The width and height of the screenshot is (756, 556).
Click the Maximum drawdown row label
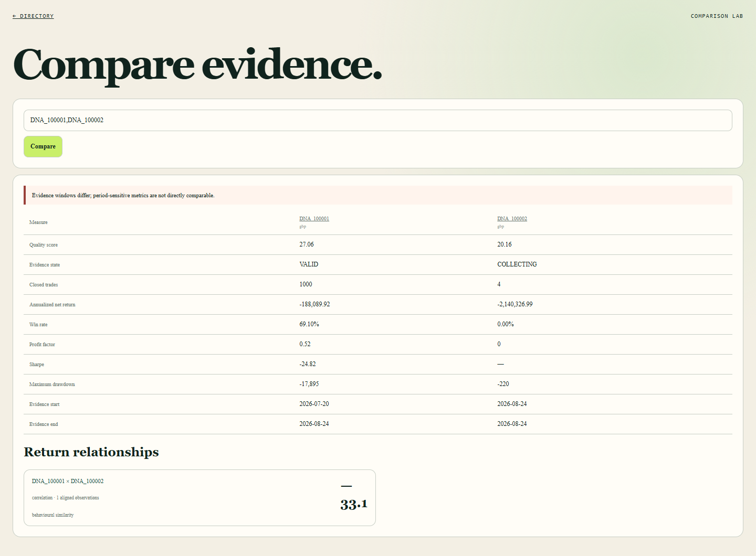52,384
